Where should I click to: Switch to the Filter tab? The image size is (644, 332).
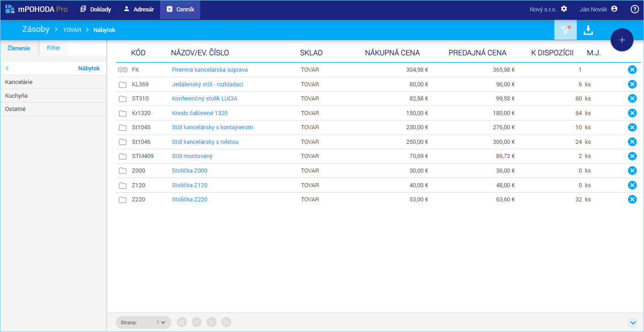point(53,48)
